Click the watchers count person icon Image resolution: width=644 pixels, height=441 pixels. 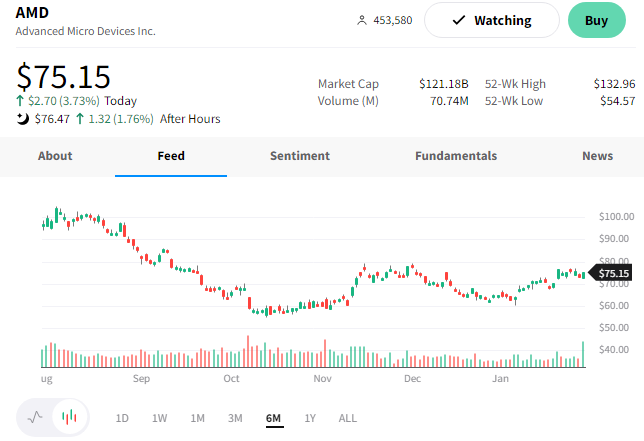(x=362, y=20)
